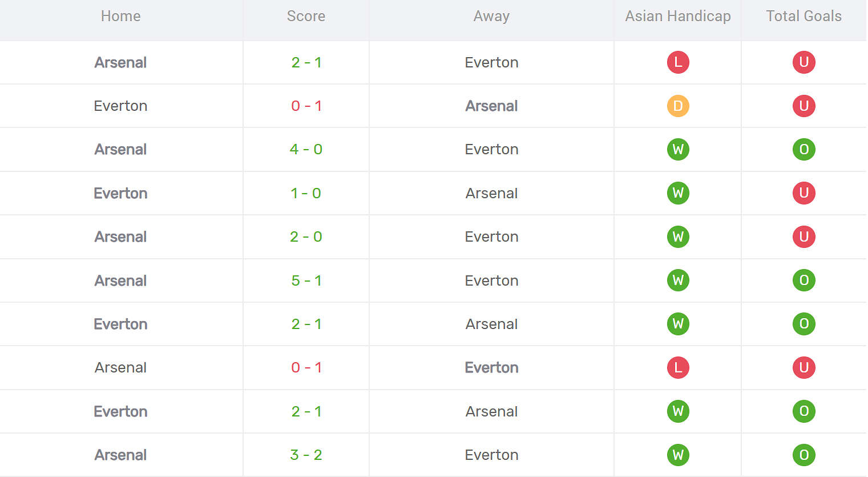Click the green O badge in the 5-1 row
This screenshot has width=868, height=477.
[x=804, y=280]
